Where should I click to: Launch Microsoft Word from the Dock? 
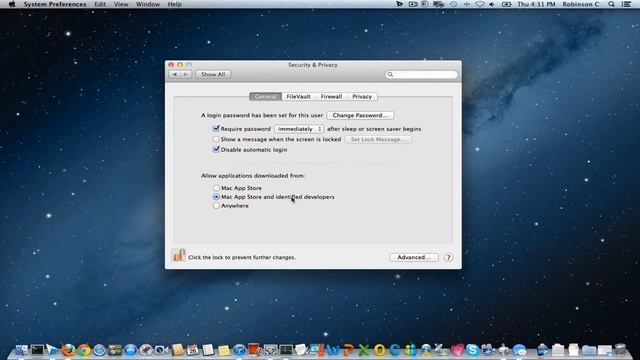point(333,350)
